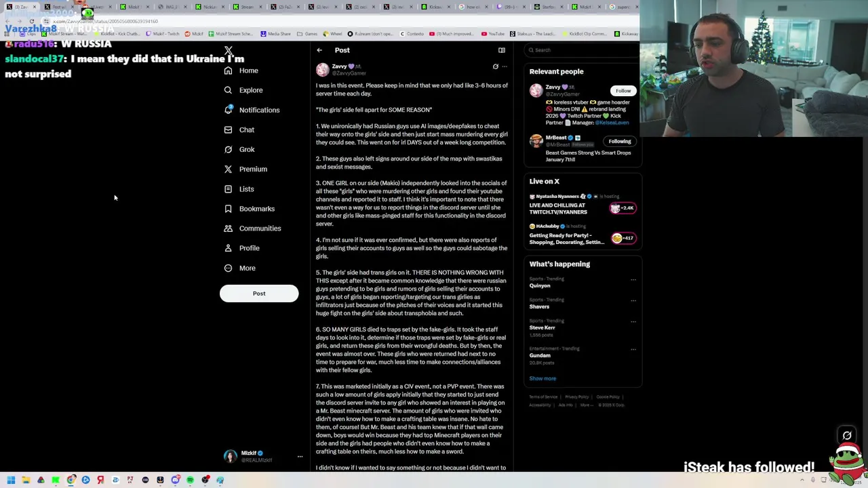
Task: Click the Chat envelope icon
Action: pyautogui.click(x=228, y=129)
